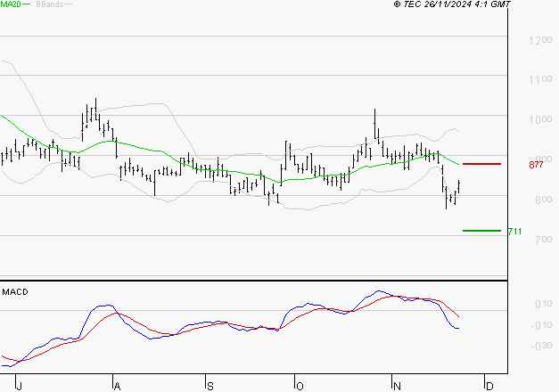The width and height of the screenshot is (559, 392).
Task: Click the 800 price axis label
Action: click(543, 200)
